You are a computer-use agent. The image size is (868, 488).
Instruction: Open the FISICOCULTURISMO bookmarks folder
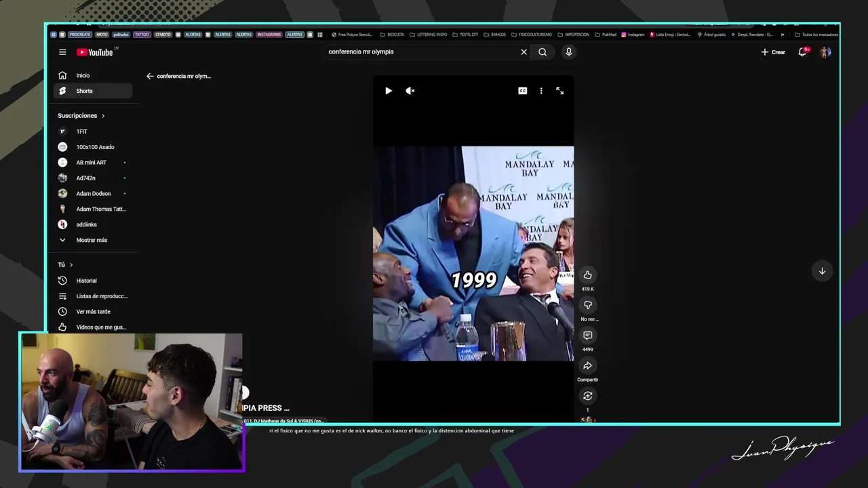(x=532, y=35)
